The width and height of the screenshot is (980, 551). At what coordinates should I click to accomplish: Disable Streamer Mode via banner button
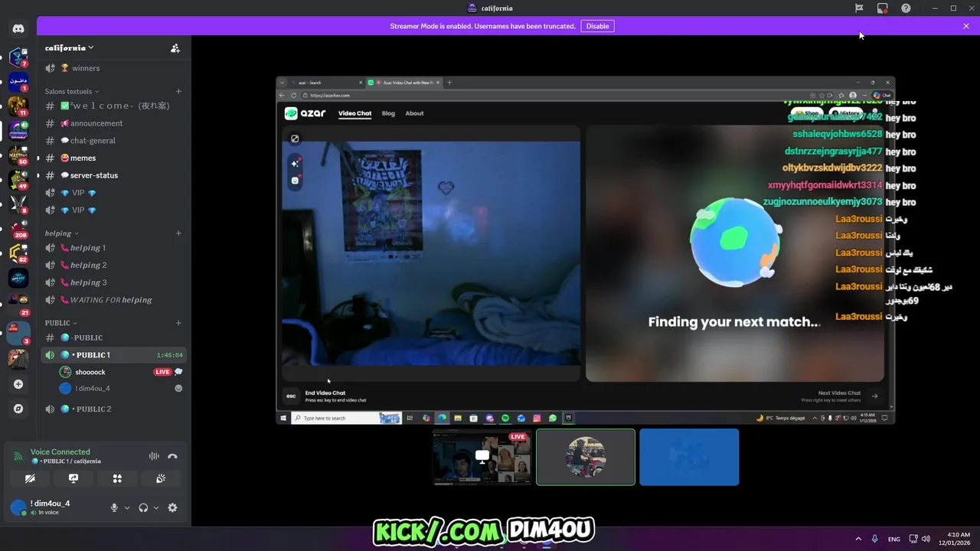(x=597, y=26)
